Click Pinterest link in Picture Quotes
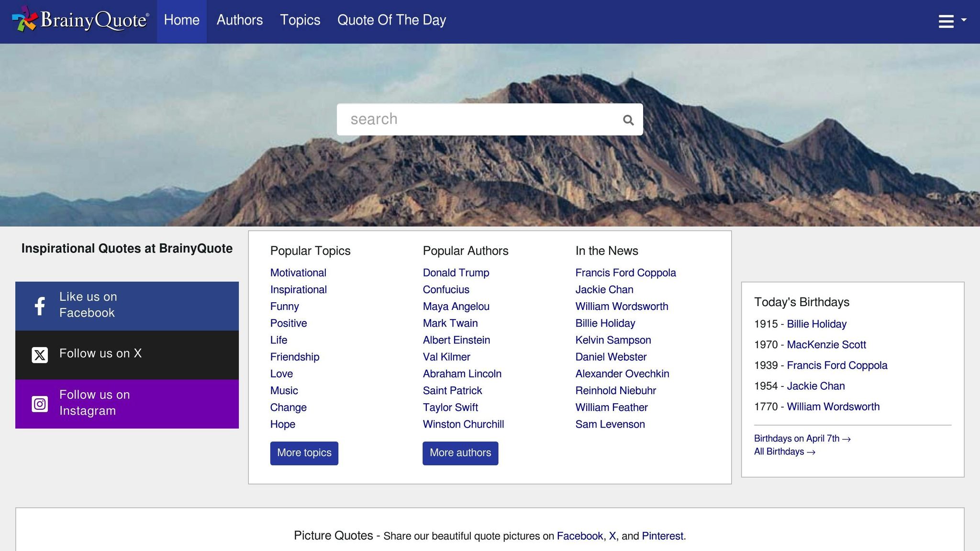 click(x=662, y=536)
